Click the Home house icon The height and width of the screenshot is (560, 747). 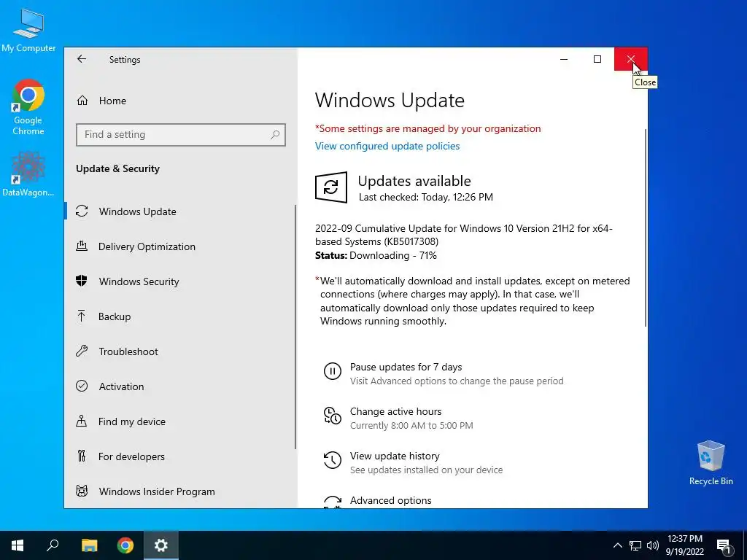82,101
